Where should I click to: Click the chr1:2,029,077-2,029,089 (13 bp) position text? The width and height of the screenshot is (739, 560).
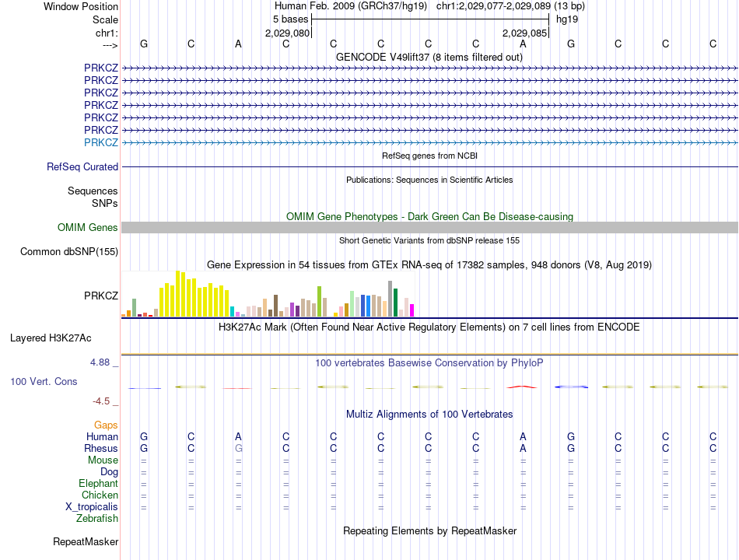(510, 6)
